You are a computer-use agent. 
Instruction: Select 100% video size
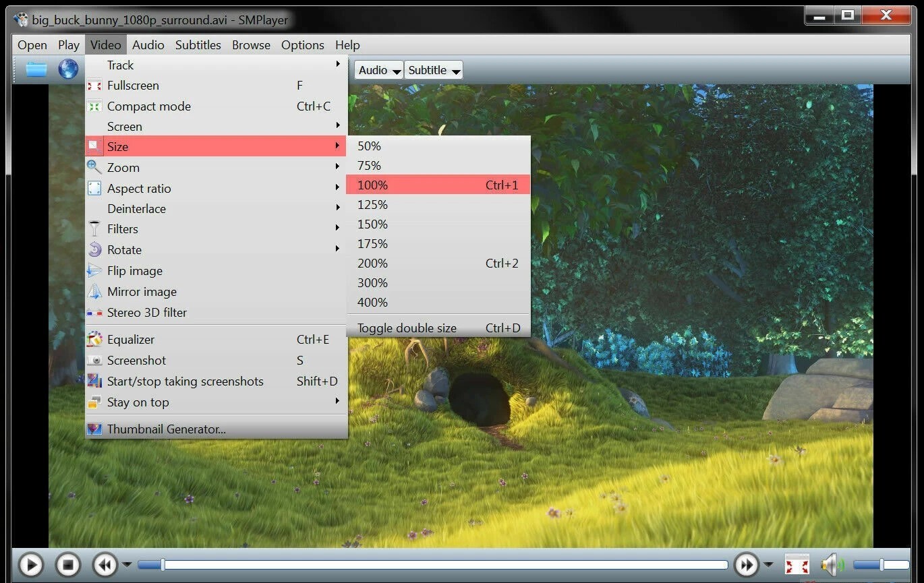click(x=438, y=185)
